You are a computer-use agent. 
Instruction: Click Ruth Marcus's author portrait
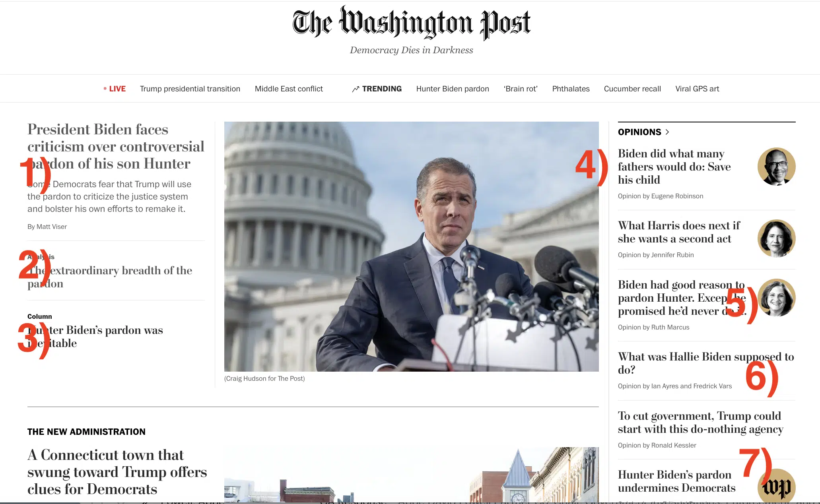click(776, 298)
